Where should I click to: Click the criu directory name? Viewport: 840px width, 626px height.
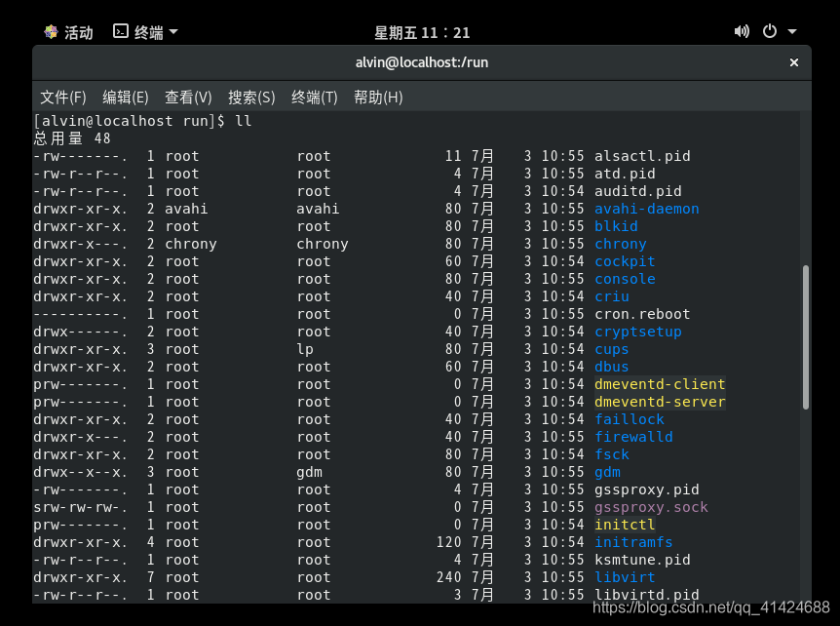612,297
